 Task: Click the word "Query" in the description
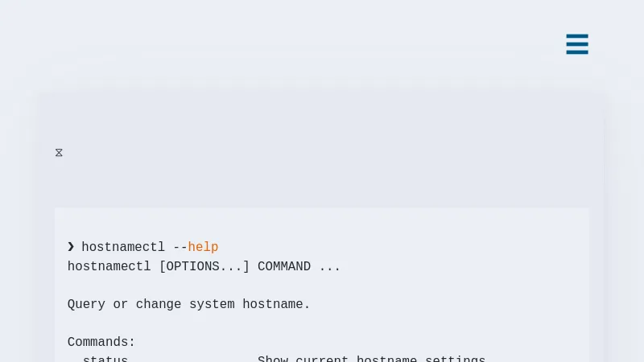click(x=86, y=304)
